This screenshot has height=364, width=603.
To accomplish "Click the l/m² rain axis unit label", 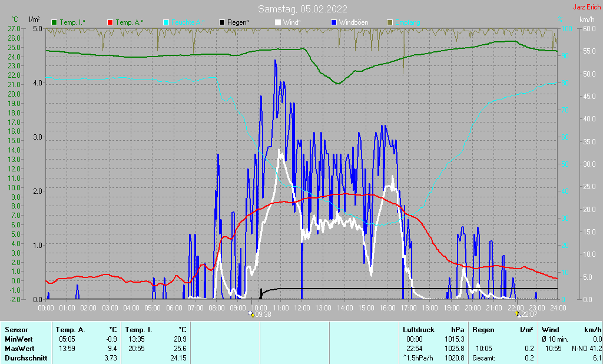I will pos(34,19).
